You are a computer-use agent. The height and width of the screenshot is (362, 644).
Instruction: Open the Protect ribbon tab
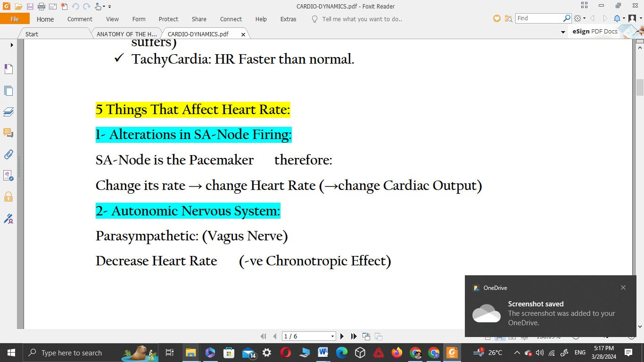click(168, 19)
